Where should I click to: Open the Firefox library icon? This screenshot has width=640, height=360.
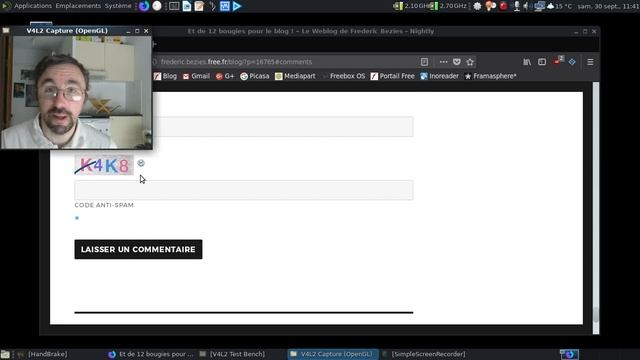click(527, 62)
